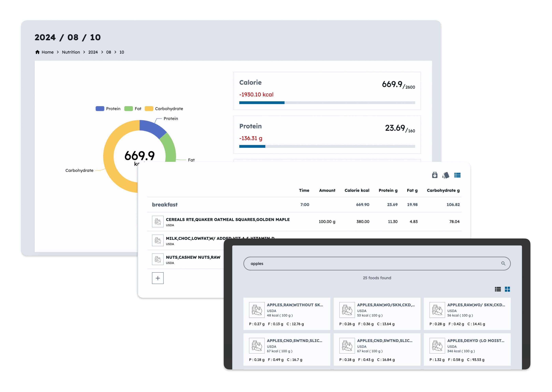Image resolution: width=552 pixels, height=392 pixels.
Task: Select the cards view icon above the meal table
Action: 445,175
